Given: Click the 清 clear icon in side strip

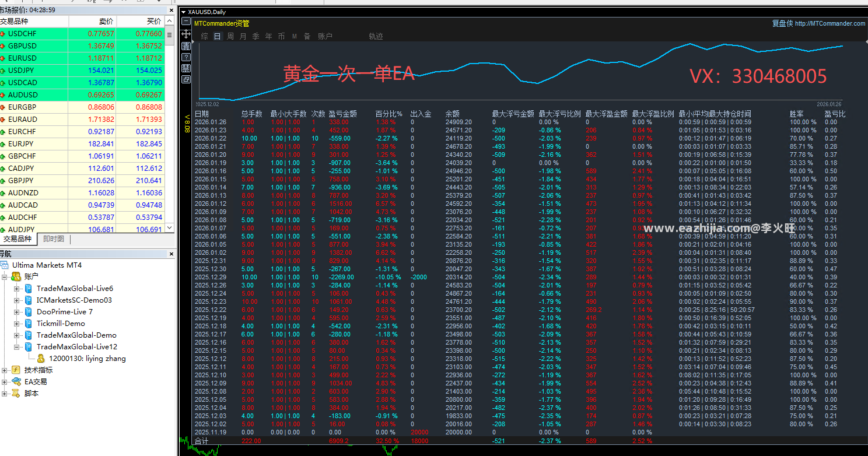Looking at the screenshot, I should pyautogui.click(x=186, y=45).
